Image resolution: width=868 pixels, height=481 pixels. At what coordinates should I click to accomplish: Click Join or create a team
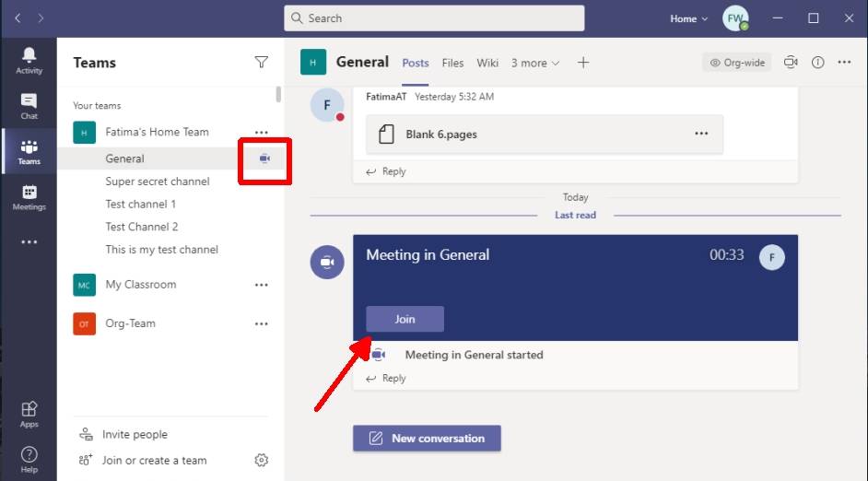tap(143, 461)
